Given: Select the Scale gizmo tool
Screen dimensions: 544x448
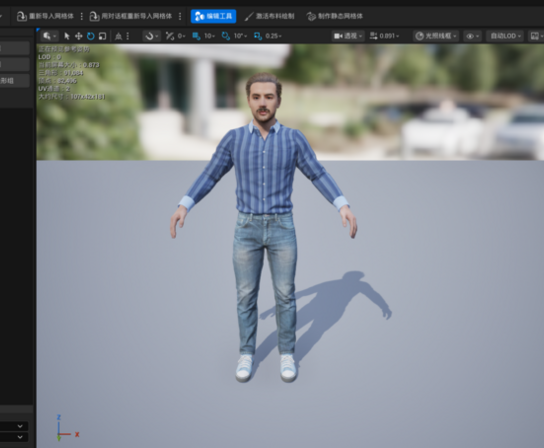Looking at the screenshot, I should [102, 36].
